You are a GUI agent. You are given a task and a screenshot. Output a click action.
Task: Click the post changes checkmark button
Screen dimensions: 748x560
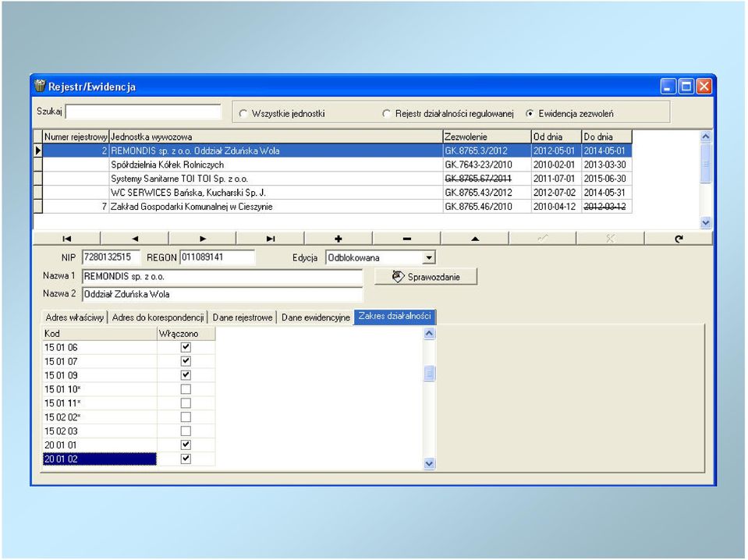pos(542,239)
